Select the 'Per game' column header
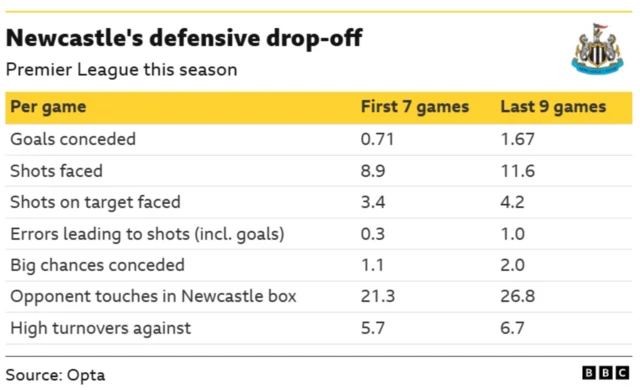The image size is (640, 390). pyautogui.click(x=48, y=107)
